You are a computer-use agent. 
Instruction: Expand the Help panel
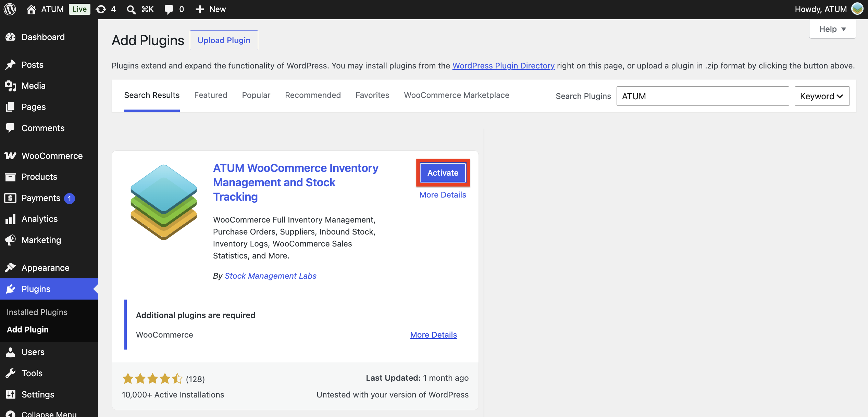(832, 29)
